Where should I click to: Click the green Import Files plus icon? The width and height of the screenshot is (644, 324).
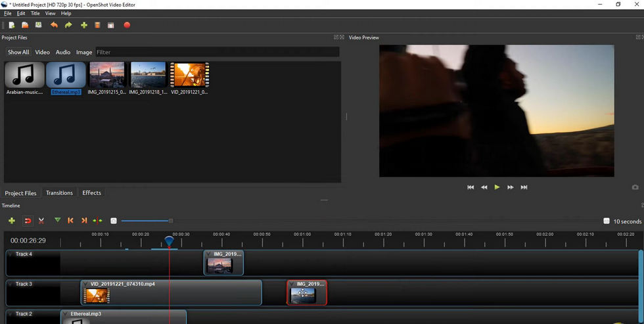[x=83, y=26]
